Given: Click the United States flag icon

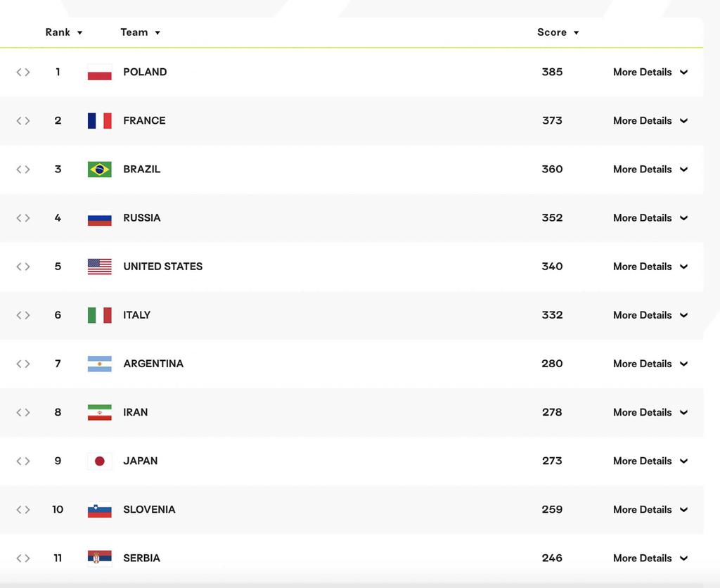Looking at the screenshot, I should [x=99, y=267].
